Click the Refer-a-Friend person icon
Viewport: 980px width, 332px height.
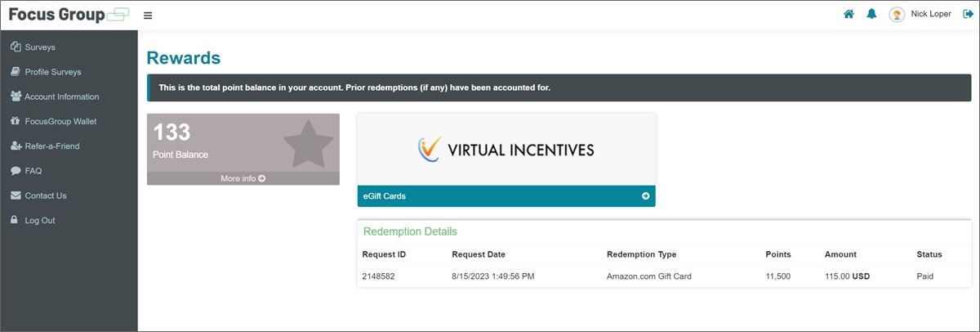[16, 146]
